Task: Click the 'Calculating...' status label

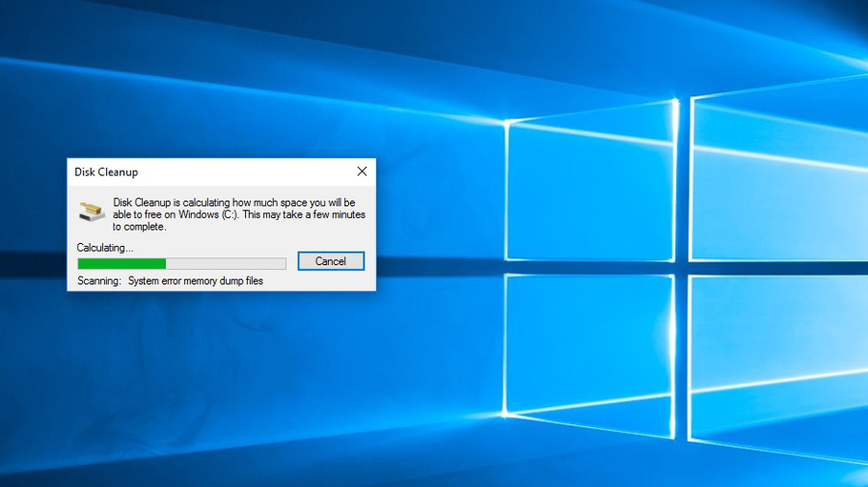Action: [x=105, y=248]
